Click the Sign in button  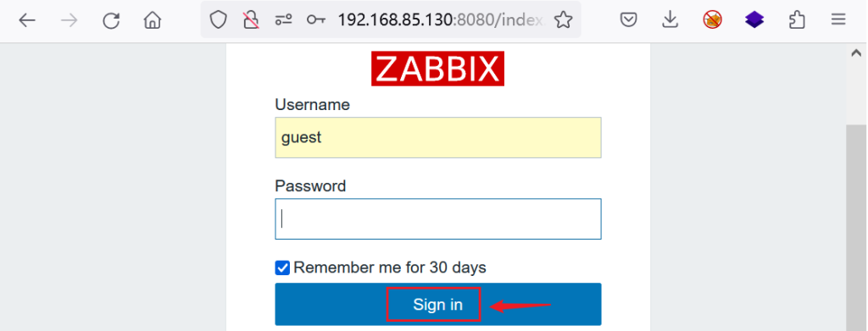click(x=438, y=304)
